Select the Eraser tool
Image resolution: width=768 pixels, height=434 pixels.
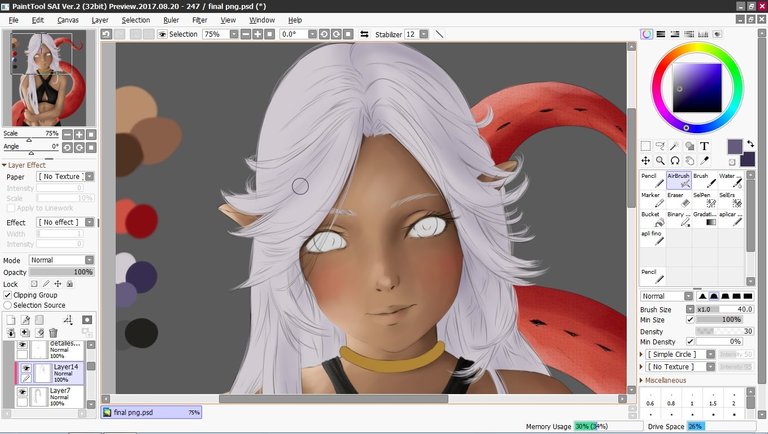(678, 200)
